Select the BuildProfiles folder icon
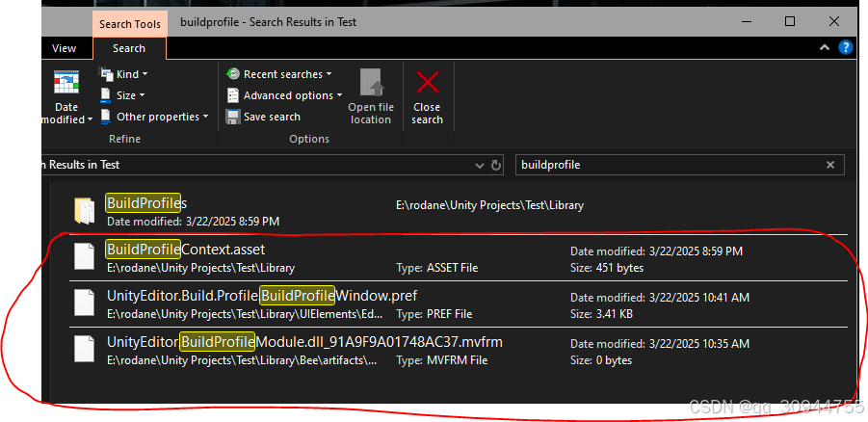The image size is (868, 422). [86, 210]
